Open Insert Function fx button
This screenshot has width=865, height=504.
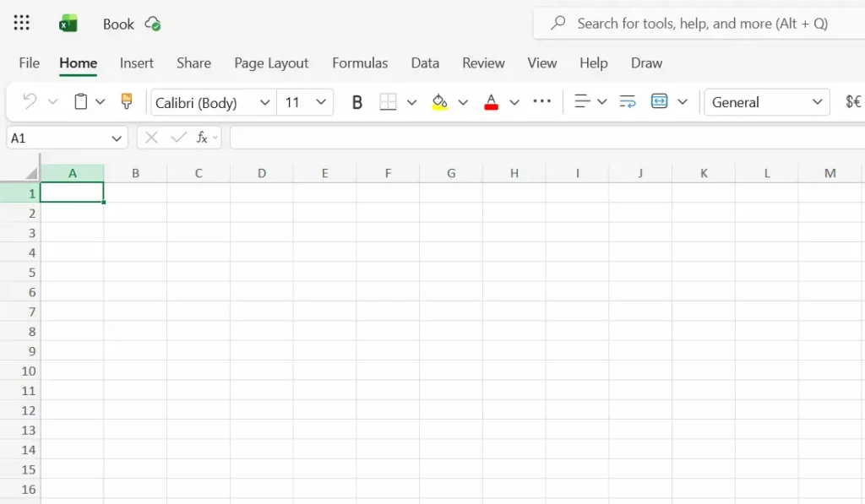coord(202,138)
